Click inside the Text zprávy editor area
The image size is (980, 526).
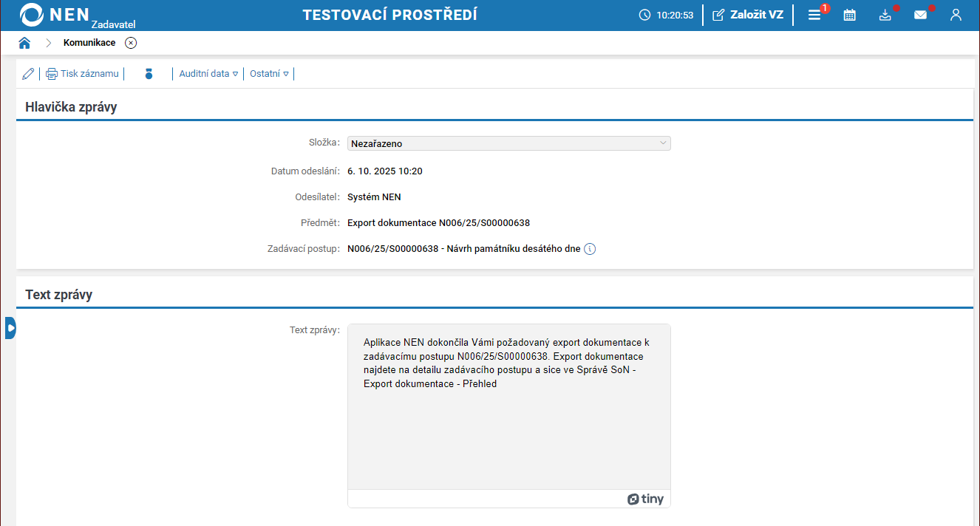pyautogui.click(x=509, y=406)
